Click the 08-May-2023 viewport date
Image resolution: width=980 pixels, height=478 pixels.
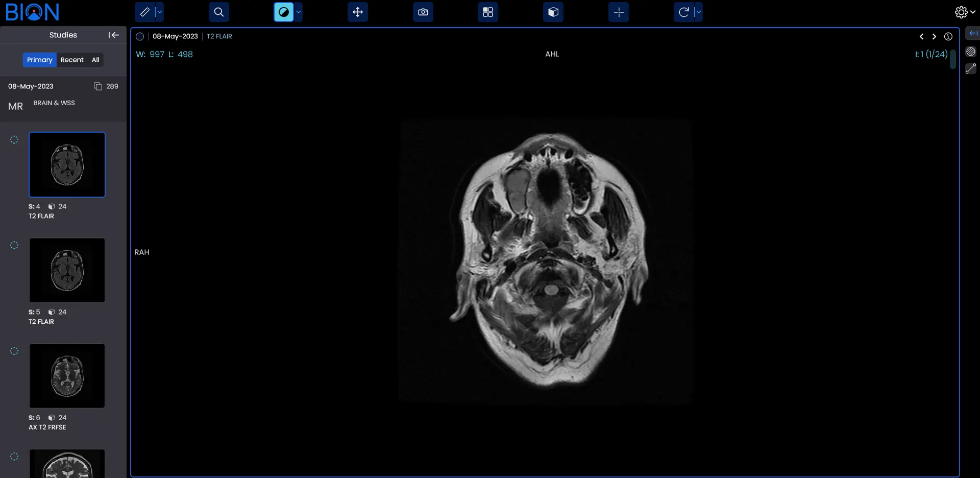175,36
